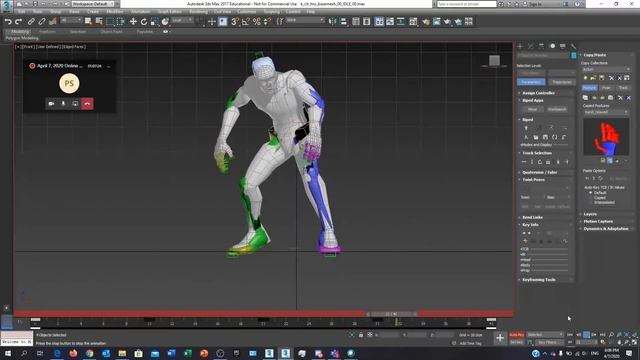Open the Local reference coordinate dropdown

pyautogui.click(x=182, y=20)
